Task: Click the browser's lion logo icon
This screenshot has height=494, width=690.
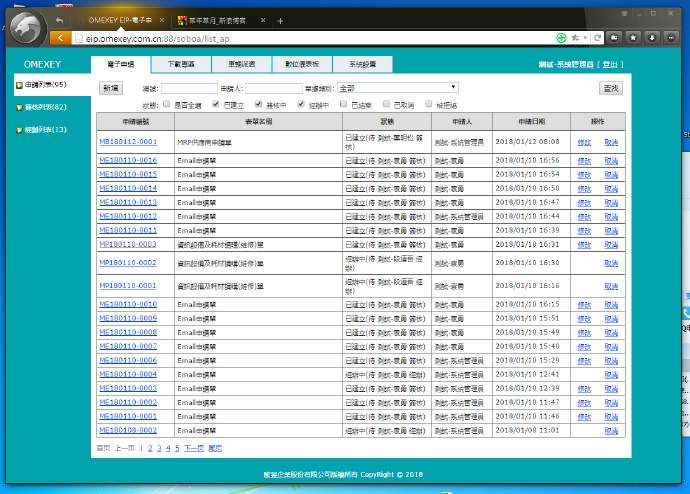Action: coord(28,29)
